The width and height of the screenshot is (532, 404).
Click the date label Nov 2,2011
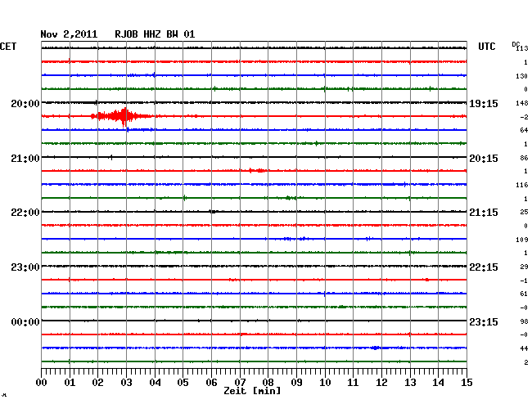click(69, 34)
